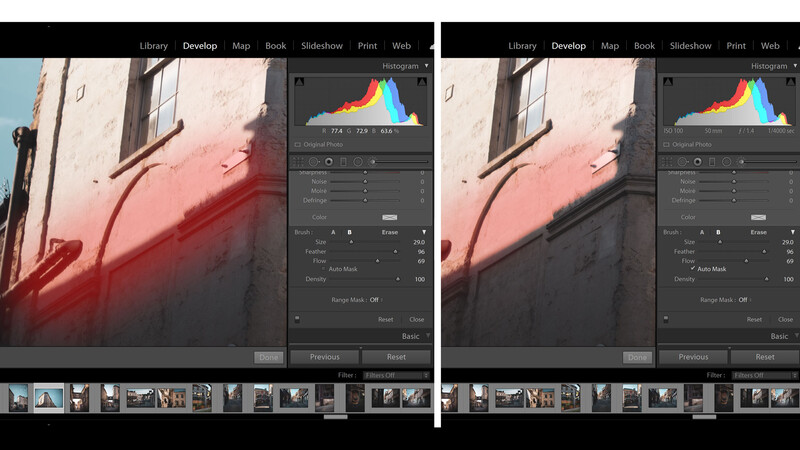Select highlighted blue-sky building thumbnail in left filmstrip
The height and width of the screenshot is (450, 800).
point(49,397)
